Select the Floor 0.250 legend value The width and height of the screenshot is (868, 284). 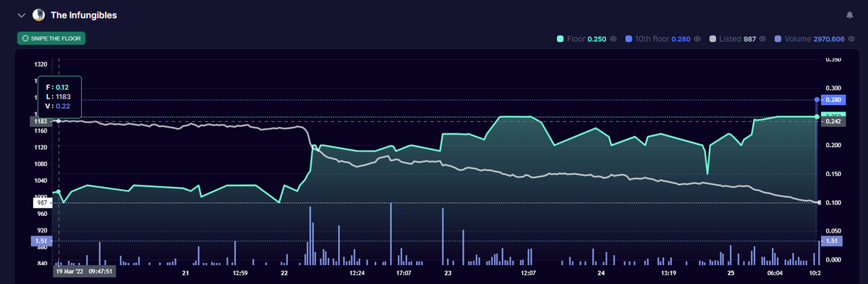587,38
